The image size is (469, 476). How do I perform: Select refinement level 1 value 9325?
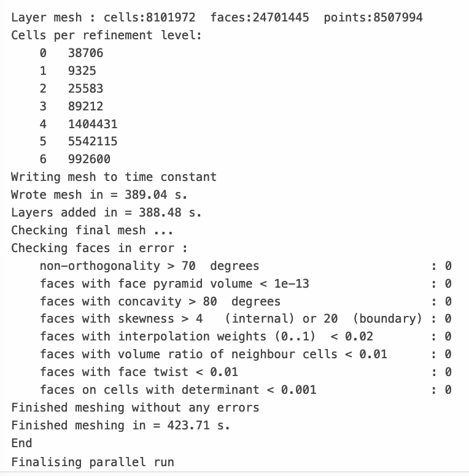click(82, 71)
